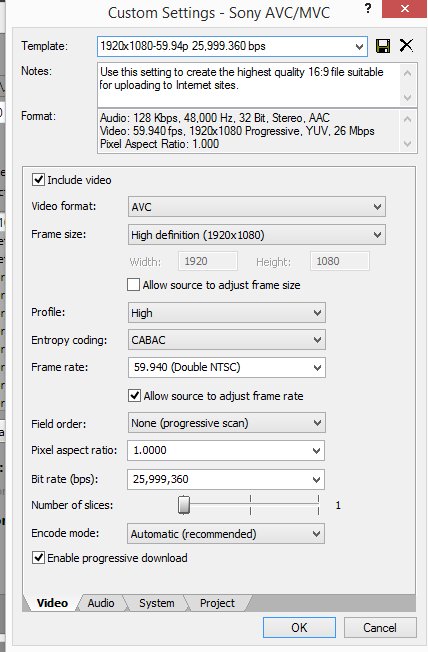The image size is (428, 652).
Task: Click the disabled Width field showing 1920
Action: pos(208,261)
